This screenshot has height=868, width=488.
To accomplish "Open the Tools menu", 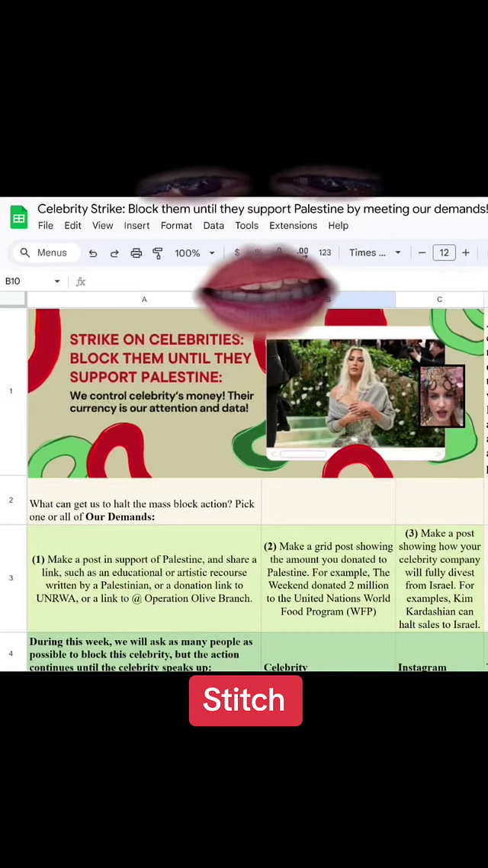I will click(x=247, y=225).
